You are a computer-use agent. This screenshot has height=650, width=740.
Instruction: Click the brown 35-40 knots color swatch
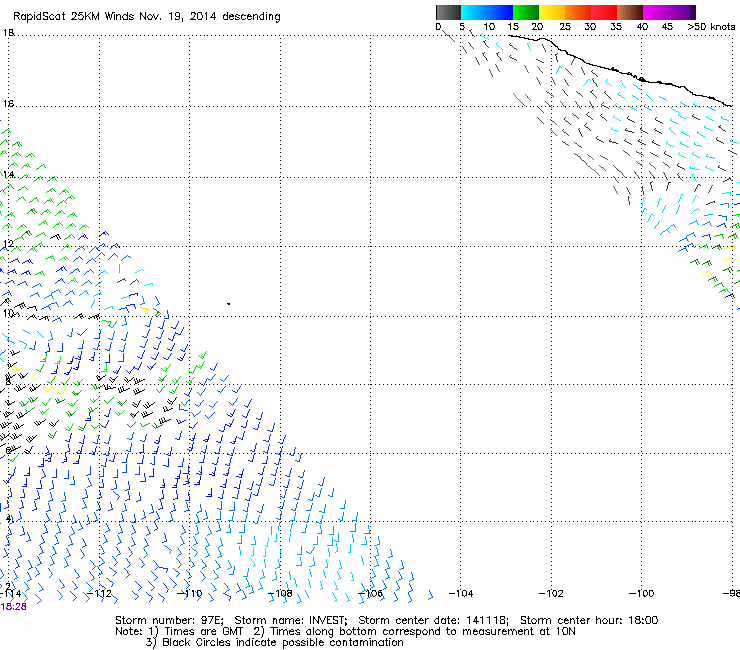coord(630,12)
